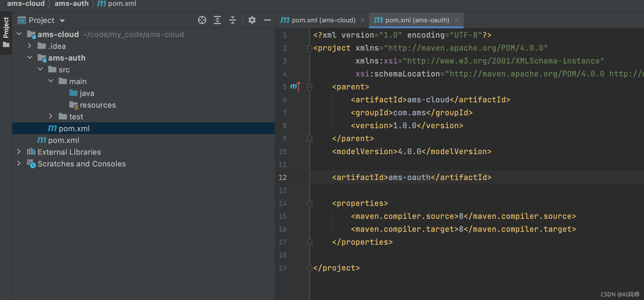Close the pom.xml (ams-oauth) tab
This screenshot has width=644, height=300.
point(456,20)
